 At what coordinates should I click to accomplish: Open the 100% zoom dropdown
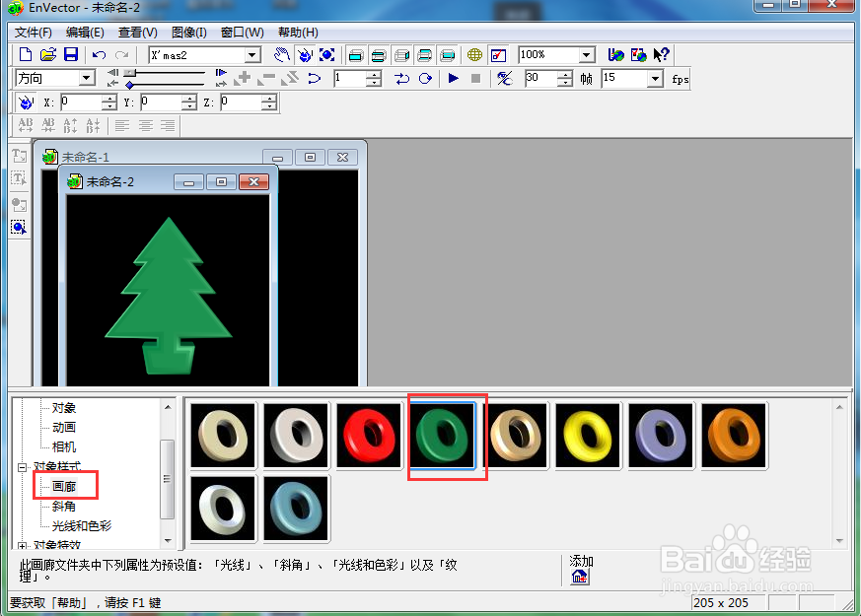tap(587, 55)
